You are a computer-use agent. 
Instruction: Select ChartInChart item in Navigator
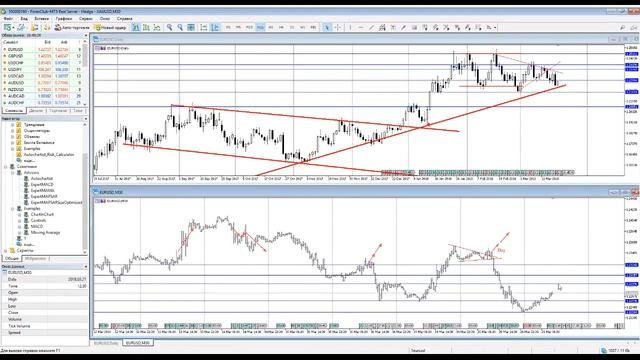(x=42, y=214)
